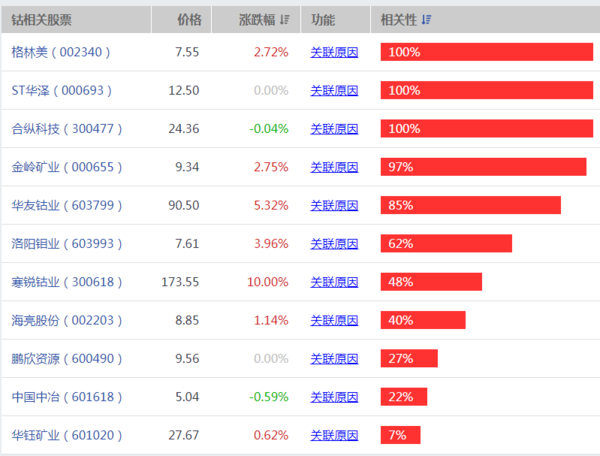The image size is (600, 456).
Task: Open stock ST华泽 (000693)
Action: [x=62, y=90]
